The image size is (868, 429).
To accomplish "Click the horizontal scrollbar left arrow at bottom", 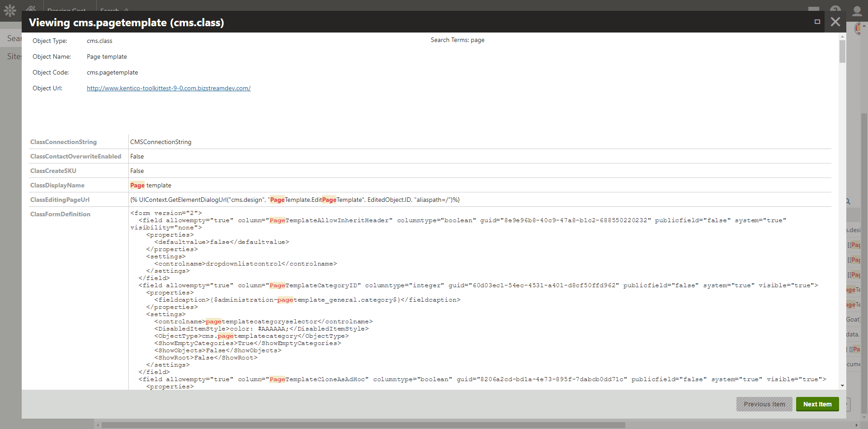I will 98,425.
